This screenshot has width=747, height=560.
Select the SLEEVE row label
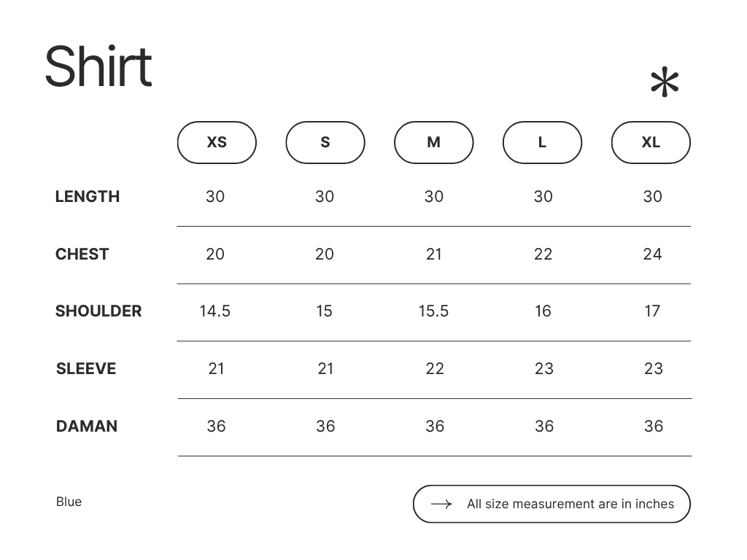coord(86,369)
